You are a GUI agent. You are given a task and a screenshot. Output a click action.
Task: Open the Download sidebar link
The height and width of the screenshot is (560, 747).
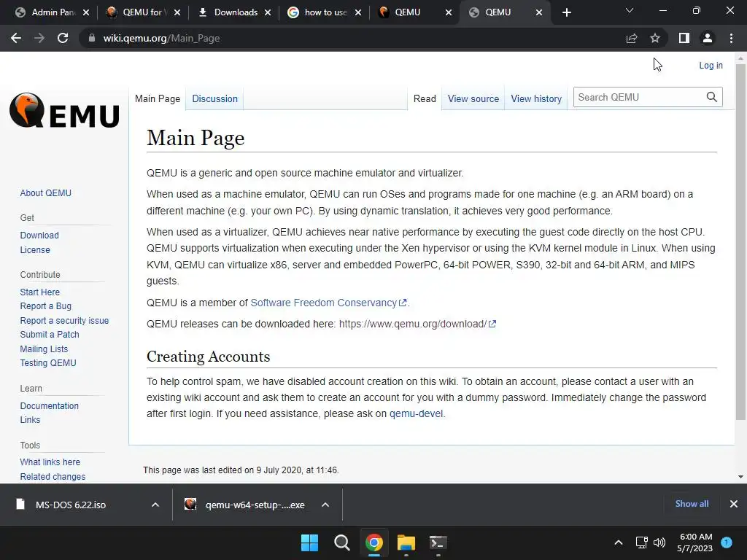(39, 236)
